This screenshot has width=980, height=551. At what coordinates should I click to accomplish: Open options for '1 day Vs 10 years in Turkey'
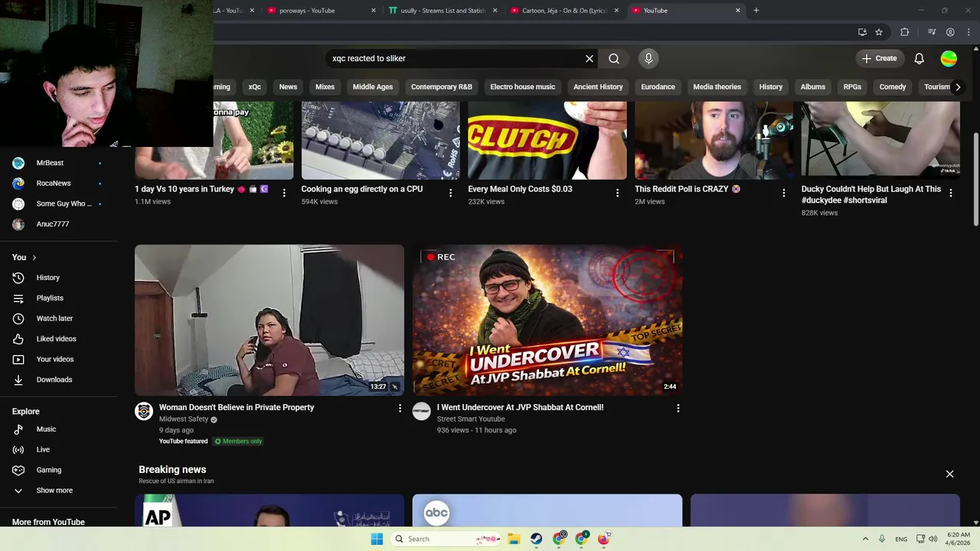284,193
